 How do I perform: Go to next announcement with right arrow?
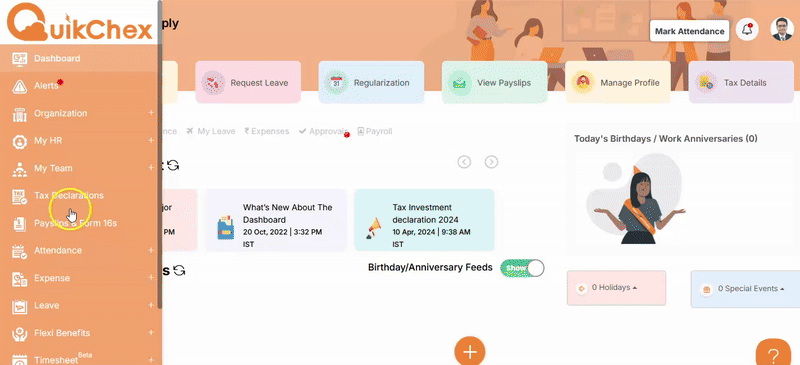click(491, 162)
